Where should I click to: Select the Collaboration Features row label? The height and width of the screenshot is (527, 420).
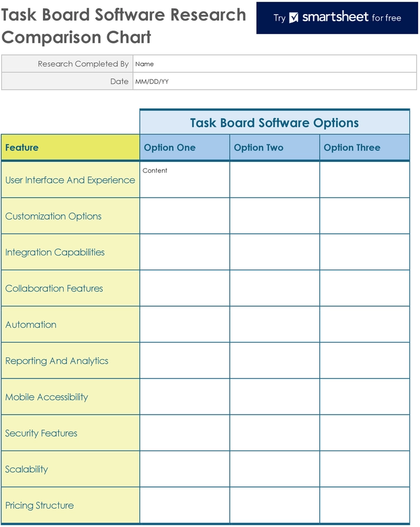point(70,289)
